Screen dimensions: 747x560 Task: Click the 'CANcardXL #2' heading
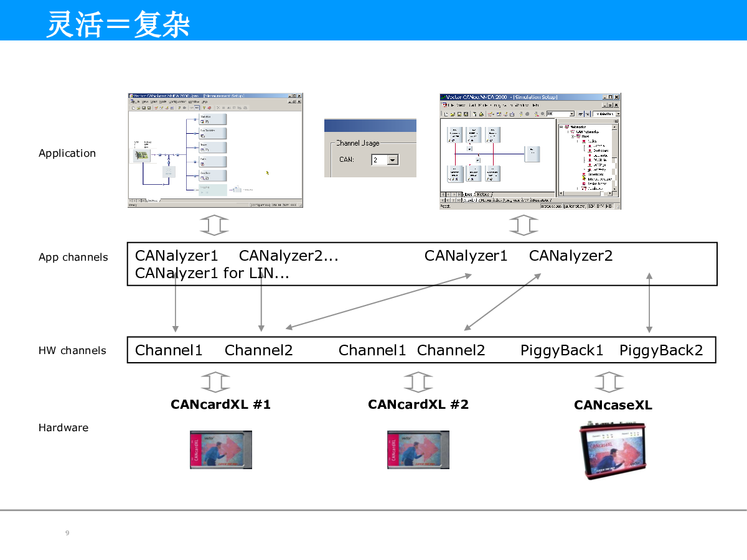tap(418, 404)
